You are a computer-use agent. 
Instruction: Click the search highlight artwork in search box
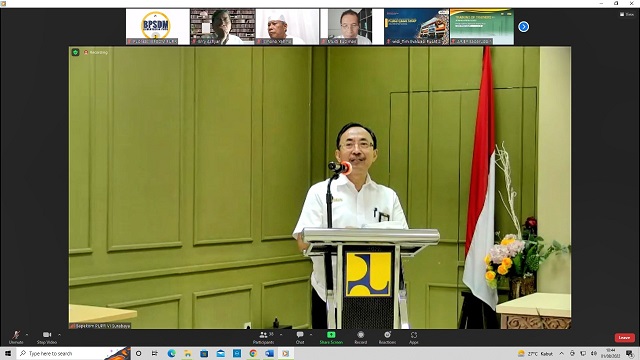[118, 353]
